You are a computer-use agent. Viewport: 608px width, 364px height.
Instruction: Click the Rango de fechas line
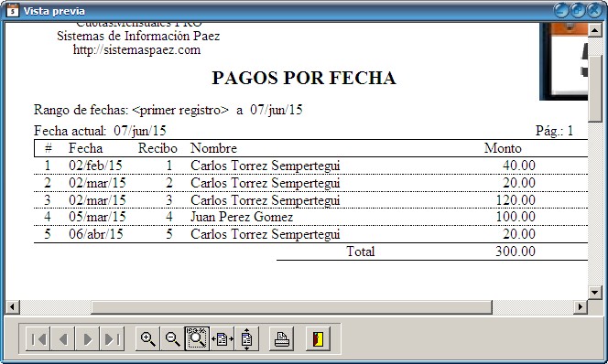(168, 110)
